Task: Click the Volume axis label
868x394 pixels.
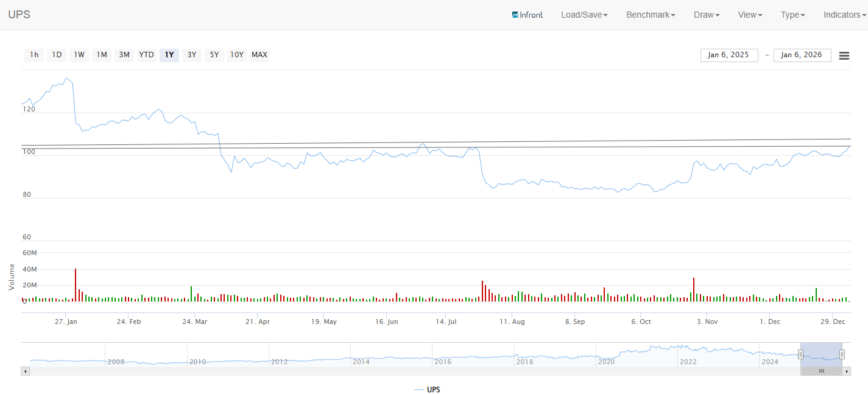Action: pyautogui.click(x=12, y=277)
